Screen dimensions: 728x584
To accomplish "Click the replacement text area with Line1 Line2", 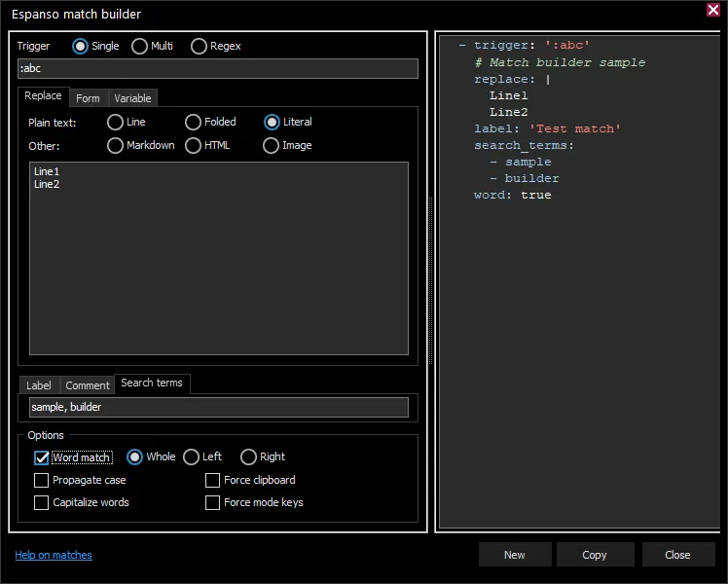I will pos(219,258).
